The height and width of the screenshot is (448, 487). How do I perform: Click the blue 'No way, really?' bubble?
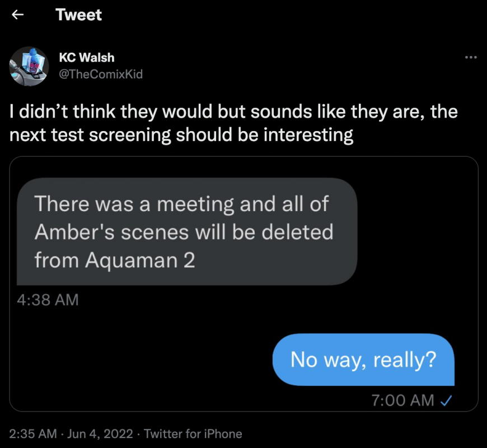click(x=363, y=359)
